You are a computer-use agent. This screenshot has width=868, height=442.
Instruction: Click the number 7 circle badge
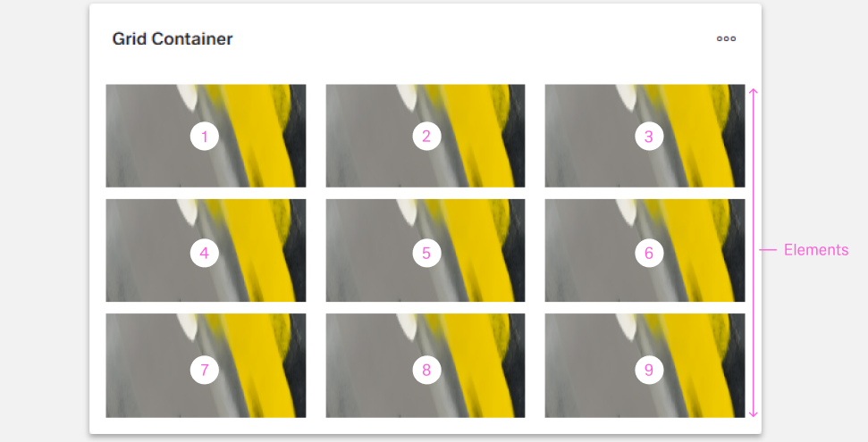[205, 370]
